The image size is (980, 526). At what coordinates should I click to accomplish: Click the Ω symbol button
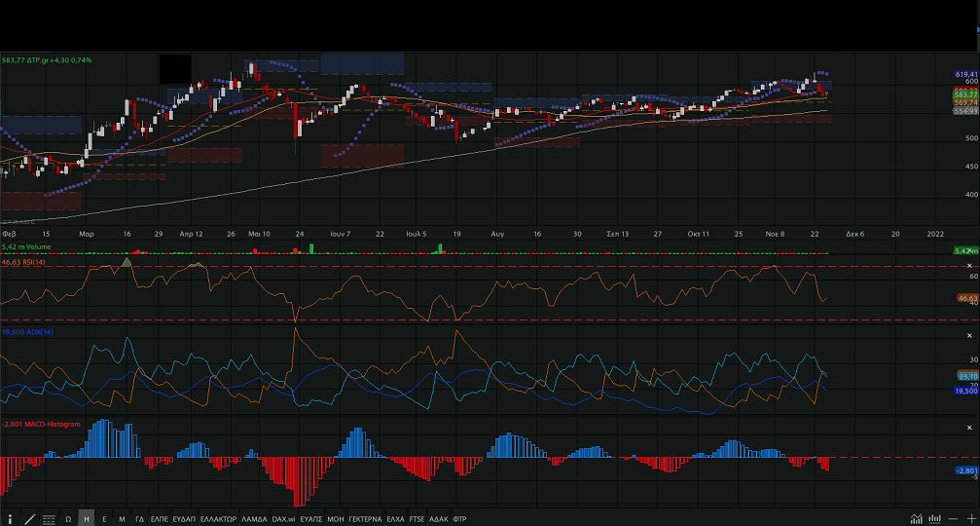[68, 518]
